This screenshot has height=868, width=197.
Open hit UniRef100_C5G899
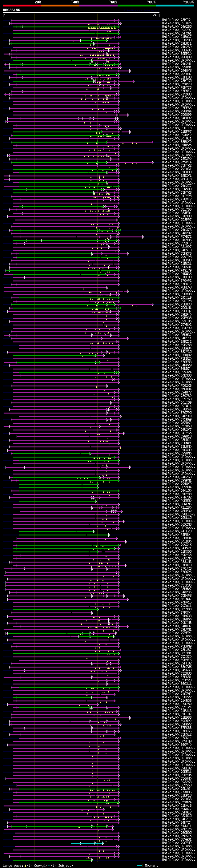click(x=177, y=115)
